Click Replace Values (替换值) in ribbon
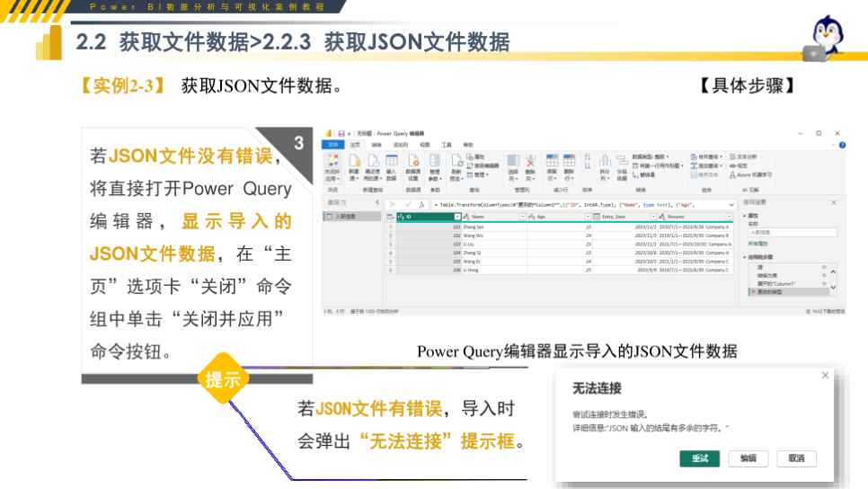Image resolution: width=868 pixels, height=489 pixels. click(x=643, y=175)
